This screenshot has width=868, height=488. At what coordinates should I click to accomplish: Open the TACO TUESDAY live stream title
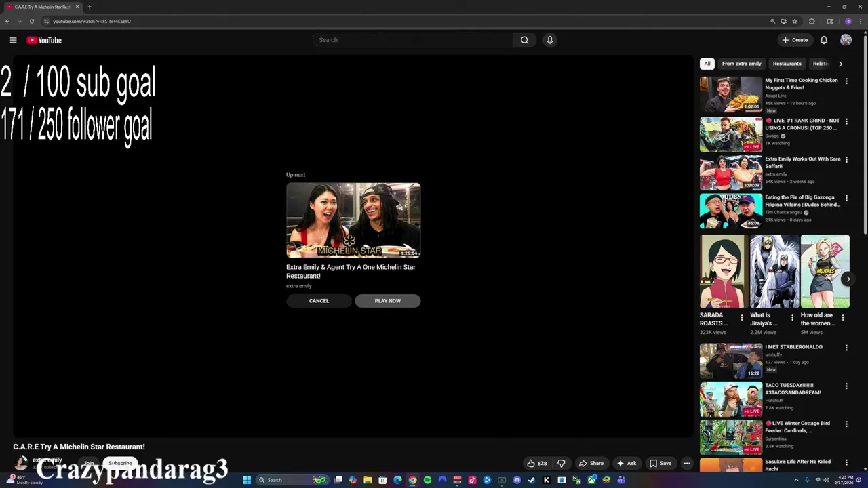tap(793, 389)
